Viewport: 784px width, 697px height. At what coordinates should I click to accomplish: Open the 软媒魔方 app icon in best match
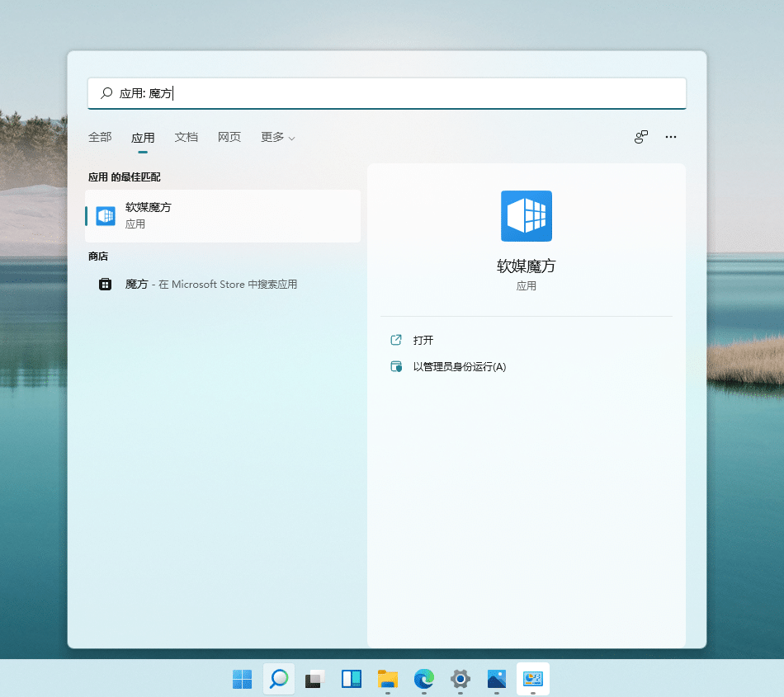click(105, 215)
